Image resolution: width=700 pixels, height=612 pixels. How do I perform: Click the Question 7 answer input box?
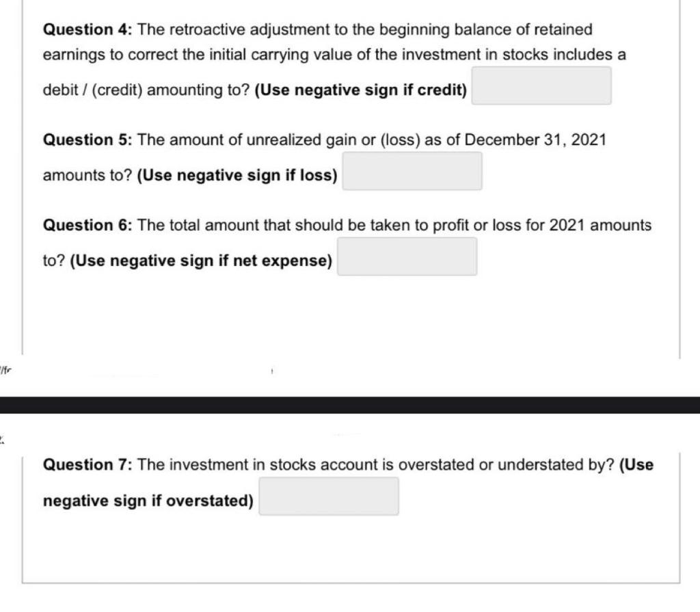point(328,496)
